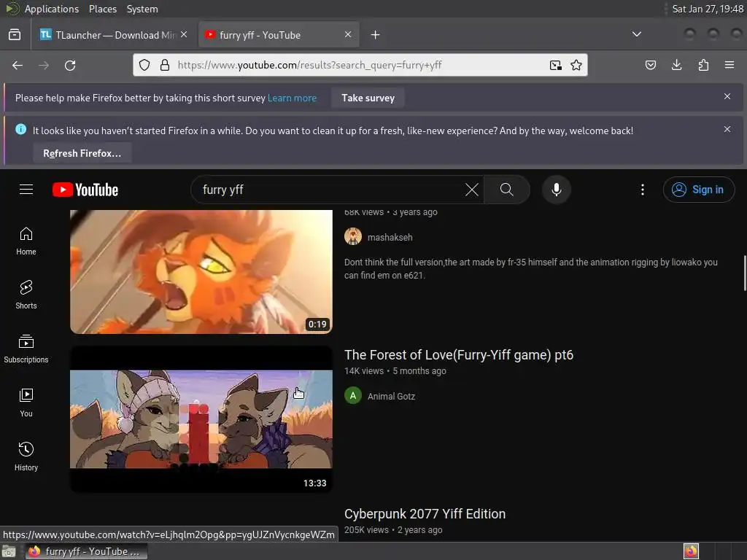Click show desktop icon in taskbar
Screen dimensions: 747x560
pyautogui.click(x=9, y=551)
